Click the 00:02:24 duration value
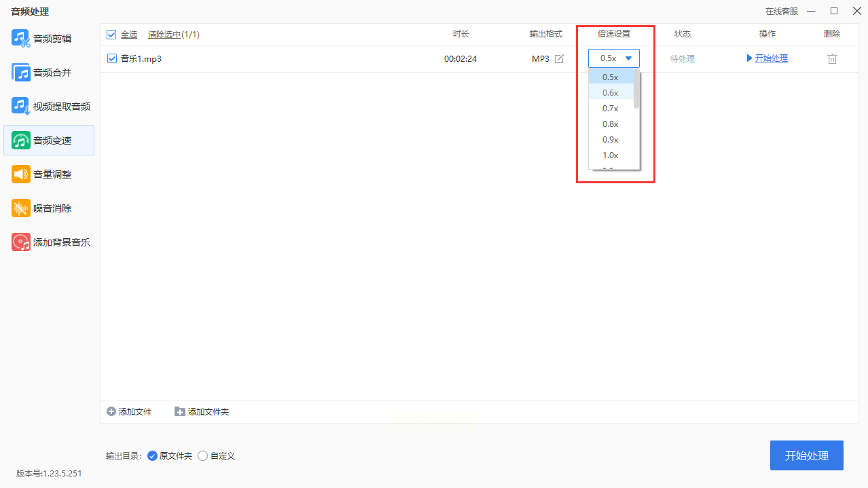Viewport: 868px width, 488px height. [460, 59]
